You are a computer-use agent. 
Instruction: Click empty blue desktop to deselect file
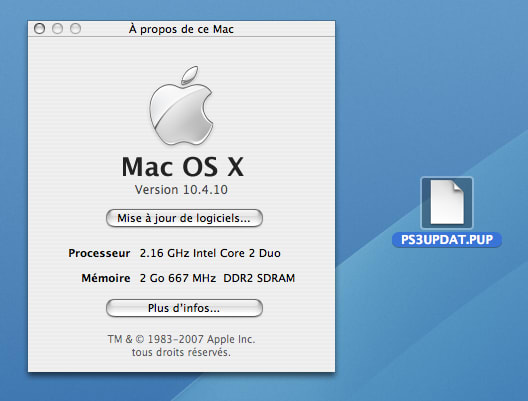click(431, 84)
